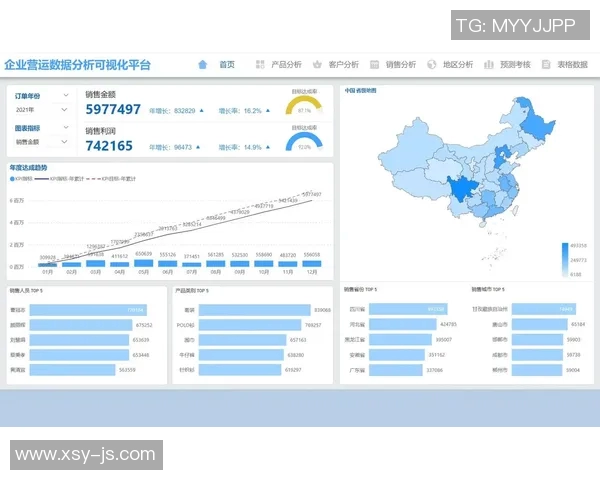Switch to the 首页 tab

coord(227,64)
